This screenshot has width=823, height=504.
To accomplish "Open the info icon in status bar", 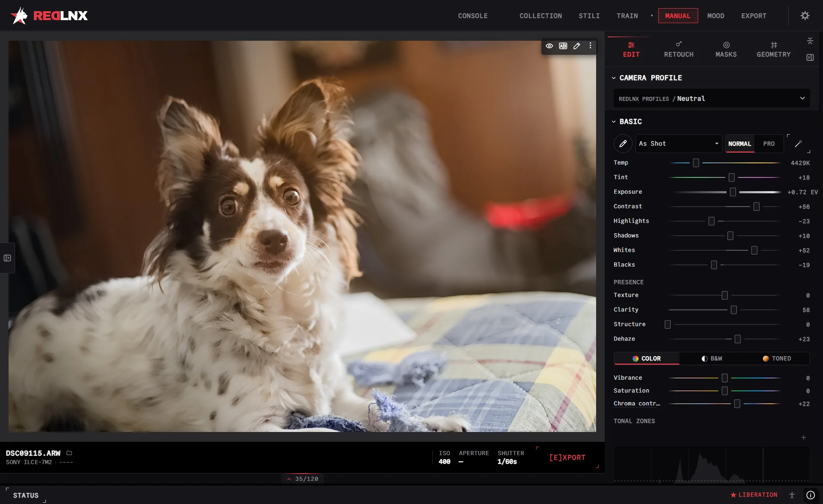I will (811, 495).
